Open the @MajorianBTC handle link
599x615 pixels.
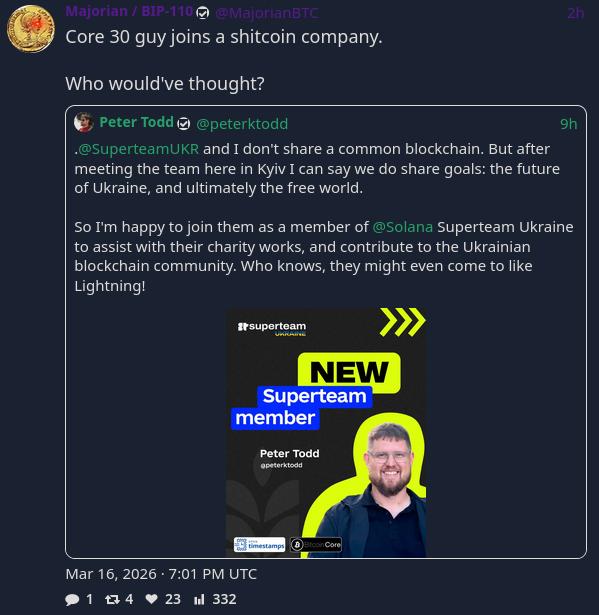(x=266, y=13)
